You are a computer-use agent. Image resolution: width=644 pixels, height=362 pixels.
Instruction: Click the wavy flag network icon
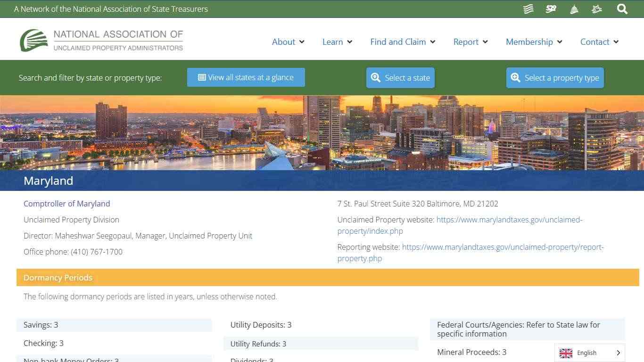(x=528, y=8)
